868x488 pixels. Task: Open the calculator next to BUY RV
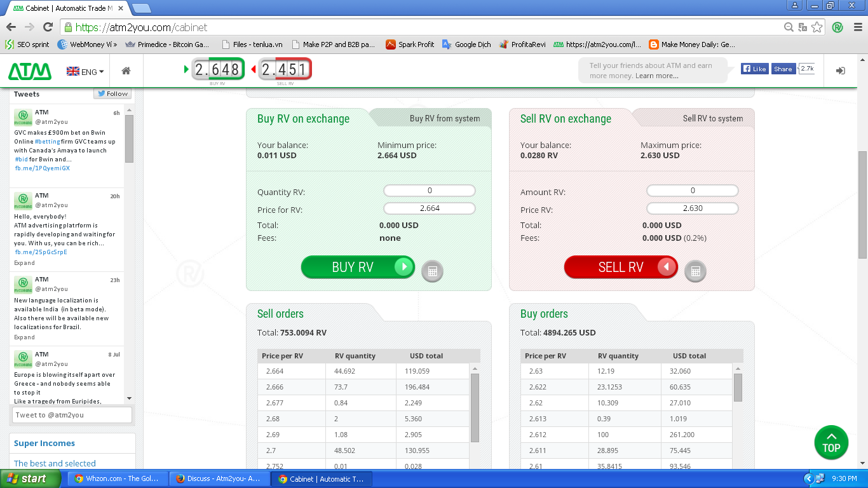click(432, 271)
